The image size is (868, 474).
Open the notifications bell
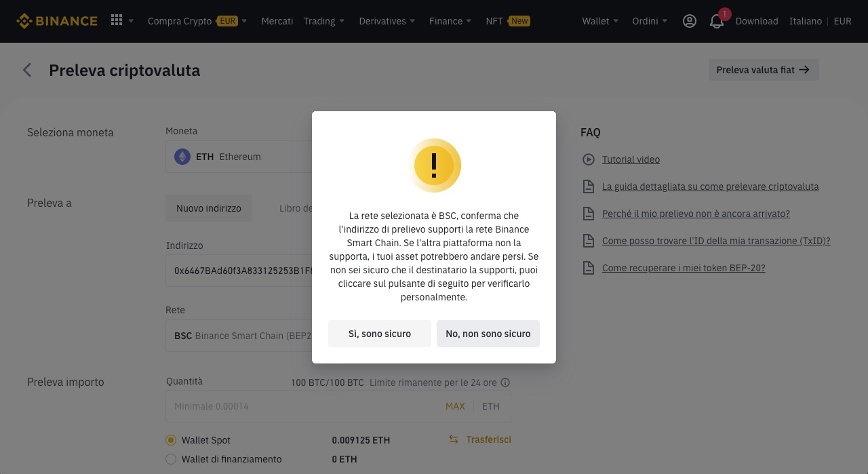[717, 21]
